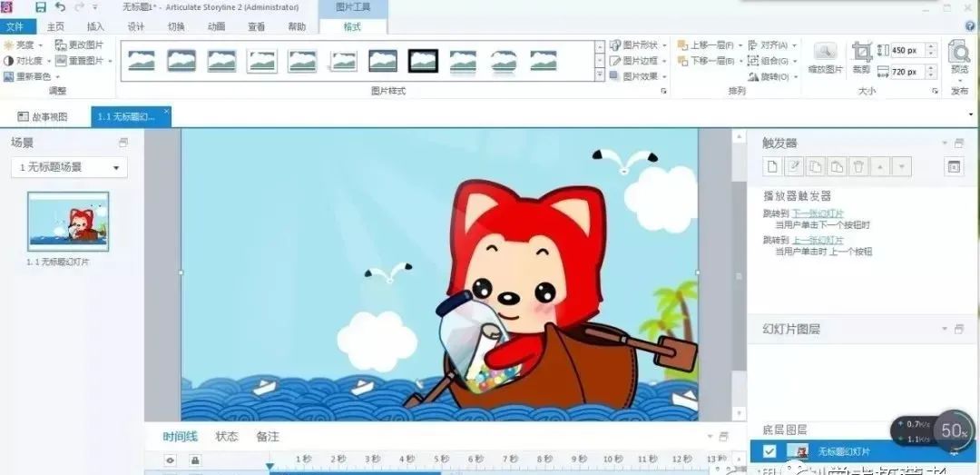Select the 格式 picture tools tab
The width and height of the screenshot is (980, 475).
[352, 26]
